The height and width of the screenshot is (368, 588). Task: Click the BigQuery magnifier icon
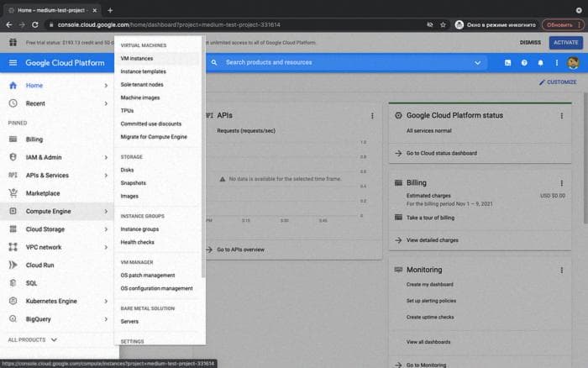point(13,319)
